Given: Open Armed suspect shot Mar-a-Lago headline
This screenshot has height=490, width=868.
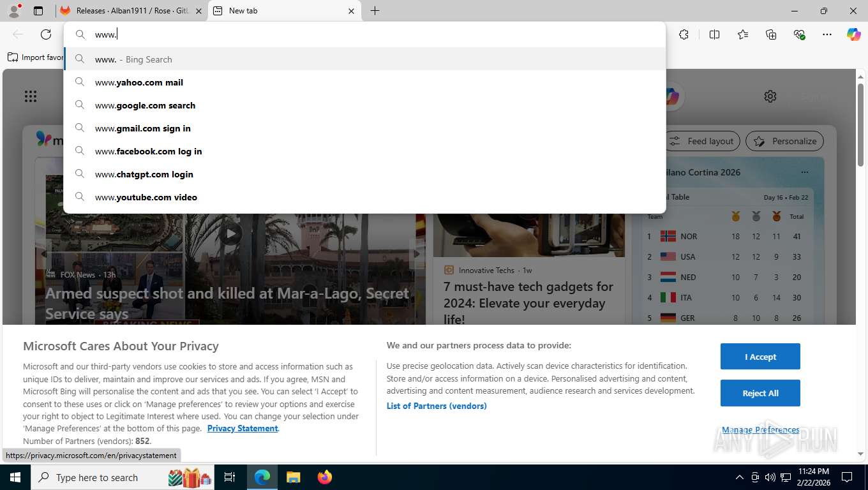Looking at the screenshot, I should coord(227,304).
